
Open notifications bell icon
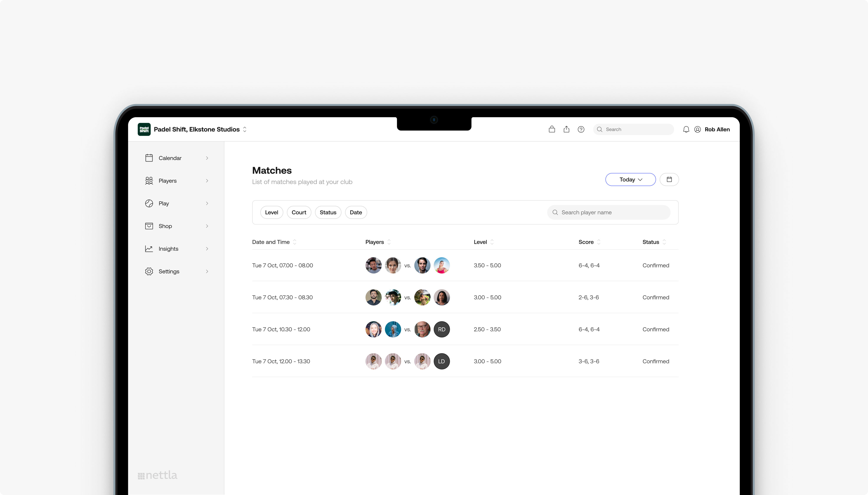coord(686,129)
